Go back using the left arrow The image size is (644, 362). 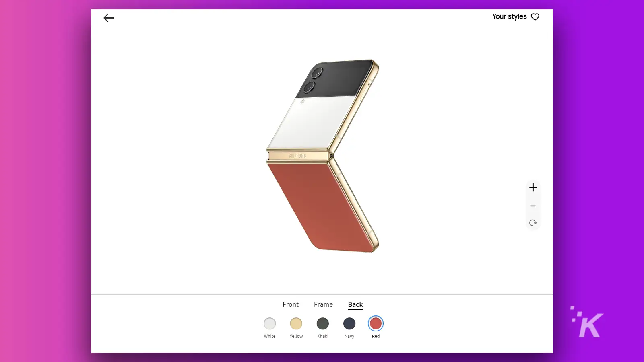coord(109,18)
